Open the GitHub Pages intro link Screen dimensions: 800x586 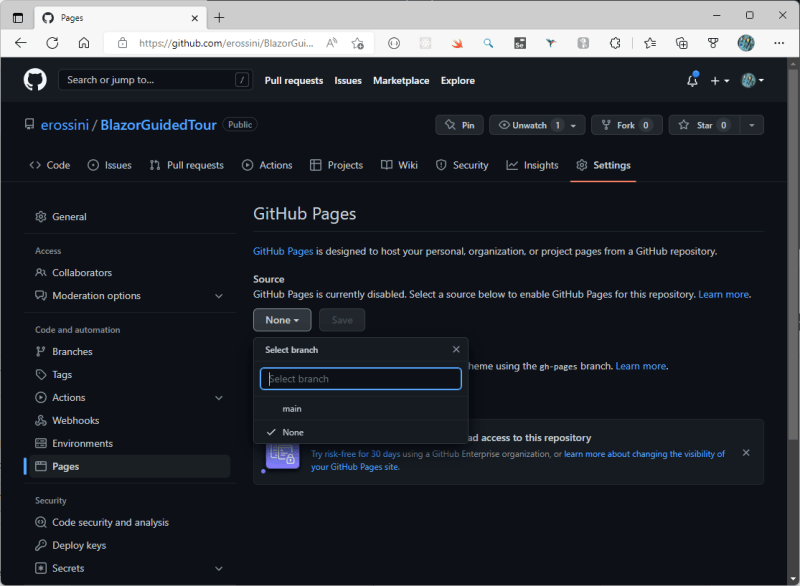click(x=283, y=251)
